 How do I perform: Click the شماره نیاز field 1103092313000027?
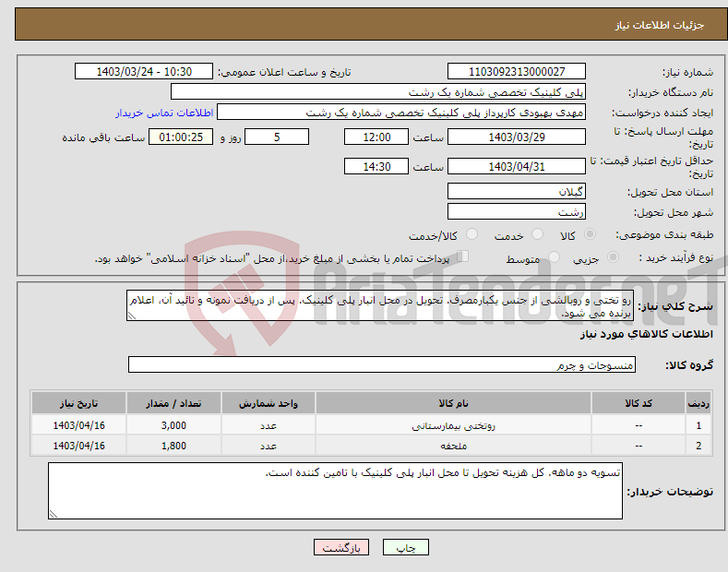517,72
